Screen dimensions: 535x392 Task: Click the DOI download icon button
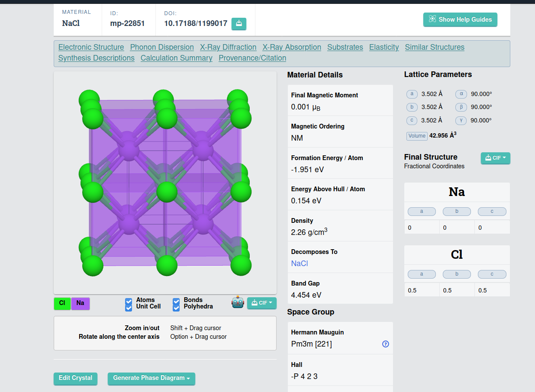(239, 24)
